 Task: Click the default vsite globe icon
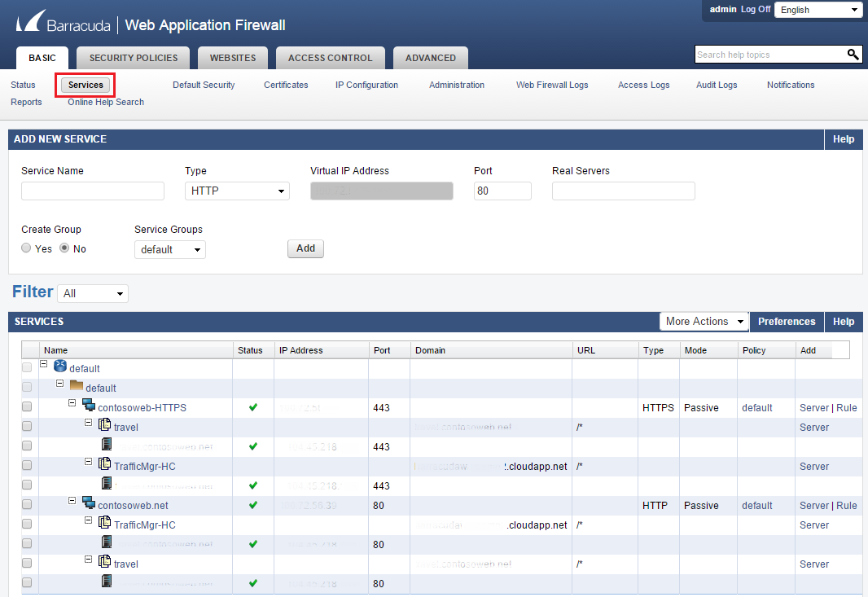60,366
